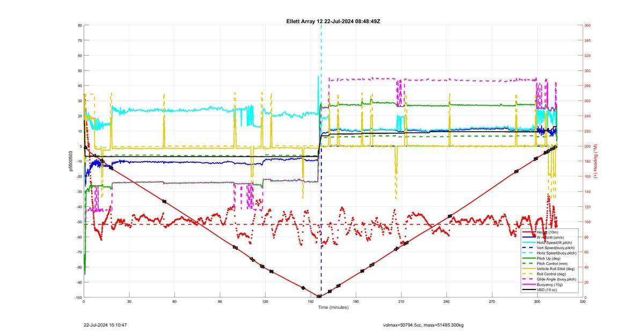
Task: Click the 'W = dz/dt (cm/s)' legend entry
Action: (549, 237)
